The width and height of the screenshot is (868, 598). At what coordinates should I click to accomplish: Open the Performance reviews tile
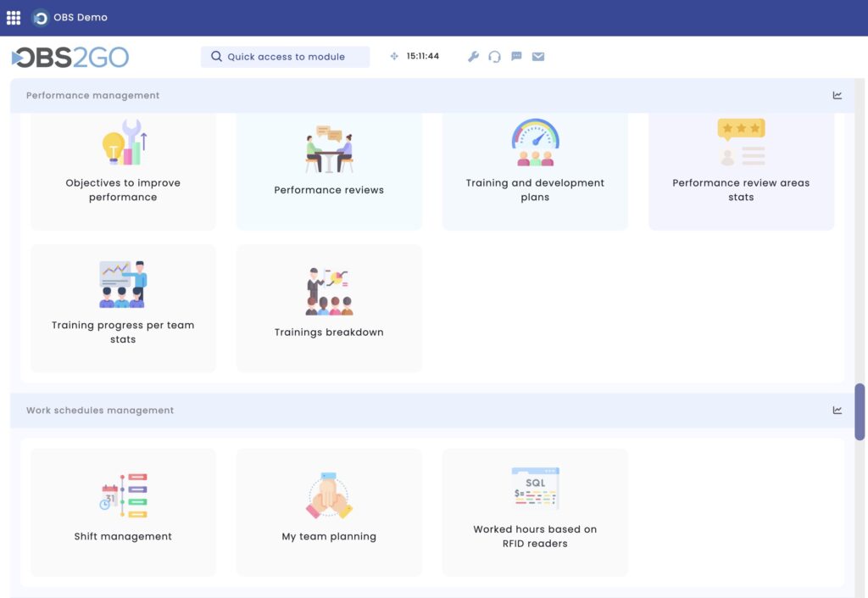[x=329, y=171]
